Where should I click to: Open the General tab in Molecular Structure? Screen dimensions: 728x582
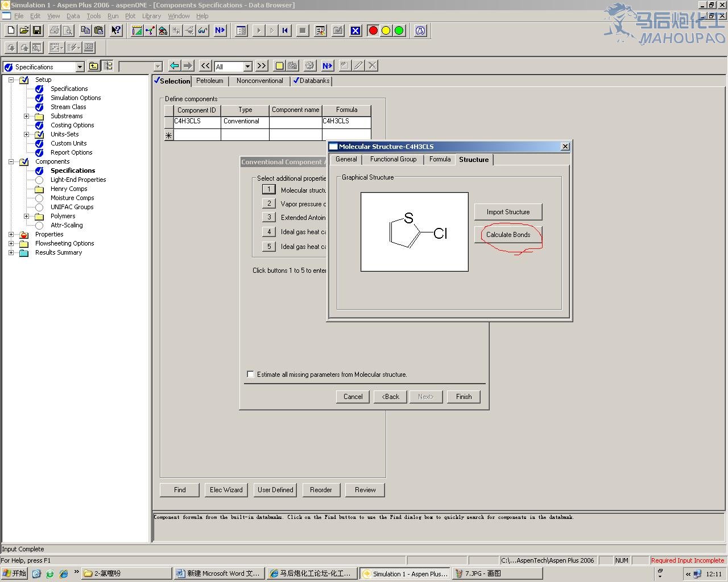[346, 159]
